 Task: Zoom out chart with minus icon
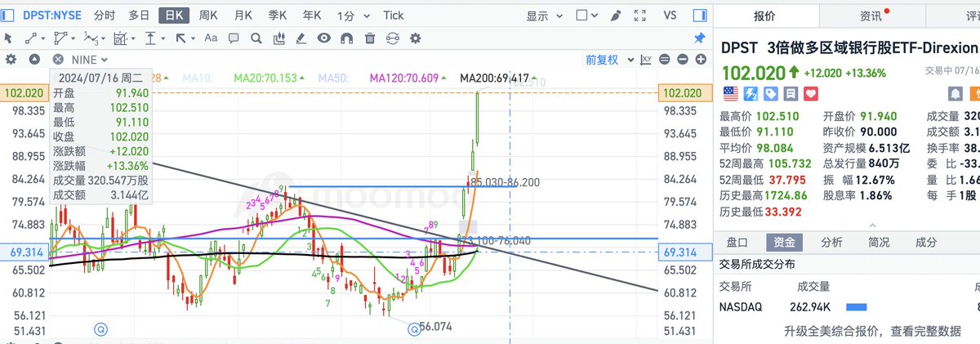[x=683, y=59]
